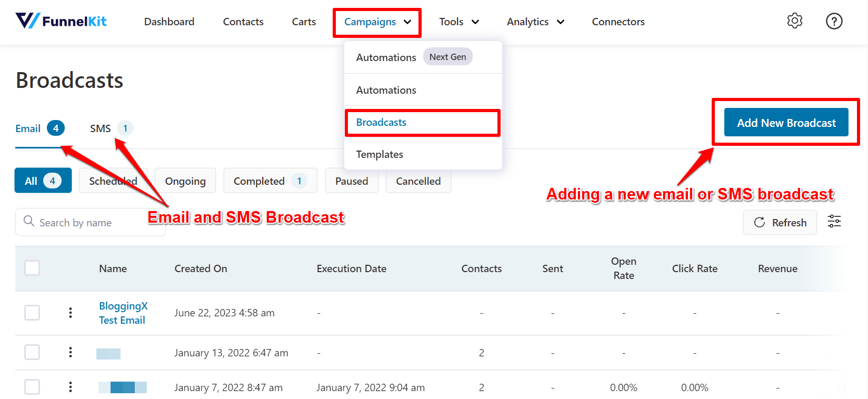Focus the Search by name field

pyautogui.click(x=91, y=222)
